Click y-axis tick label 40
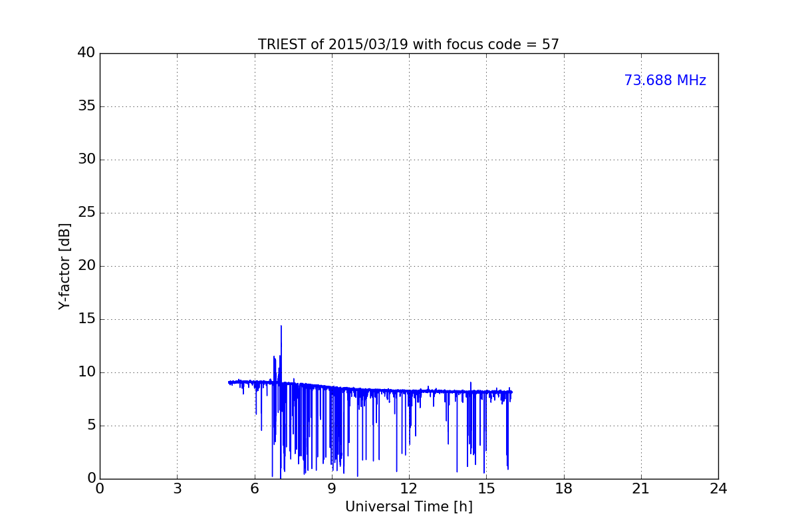Viewport: 798px width, 532px height. [86, 53]
